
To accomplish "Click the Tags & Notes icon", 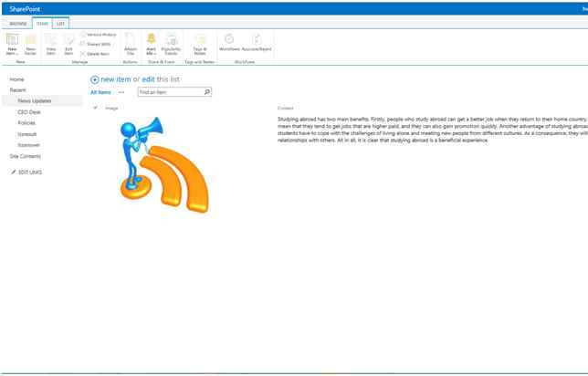I will pos(200,44).
